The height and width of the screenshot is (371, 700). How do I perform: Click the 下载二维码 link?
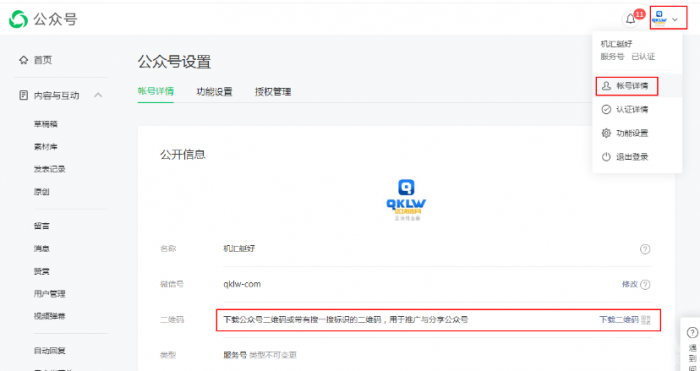point(619,319)
